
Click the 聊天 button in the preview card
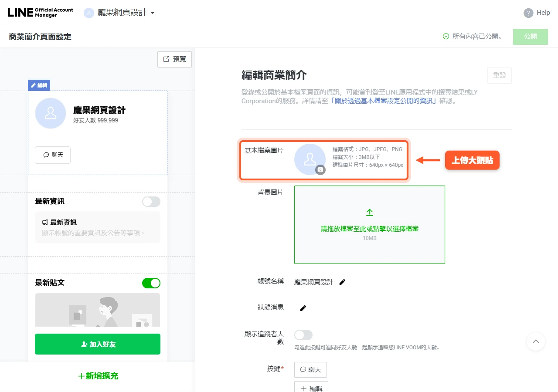pos(53,155)
